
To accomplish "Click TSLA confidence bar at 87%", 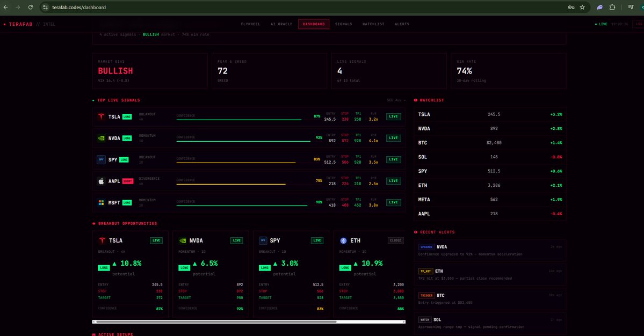I will (x=238, y=120).
